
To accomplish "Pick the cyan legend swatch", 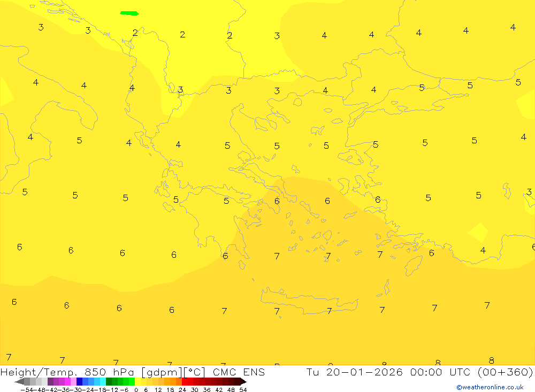I will 103,382.
